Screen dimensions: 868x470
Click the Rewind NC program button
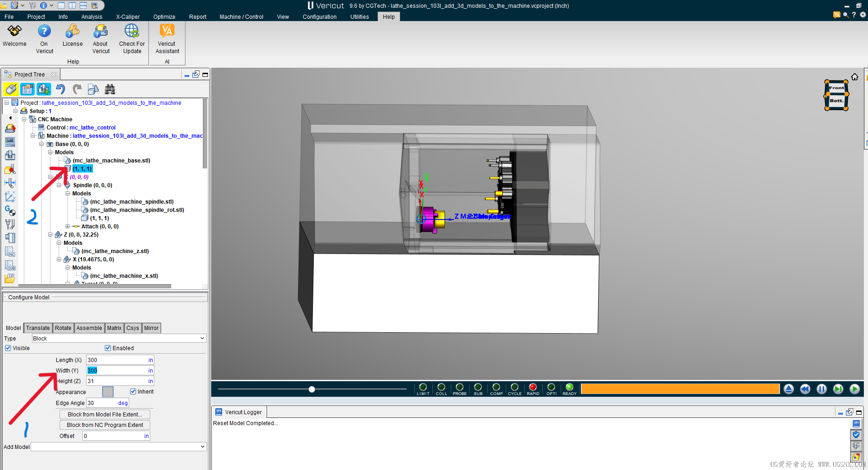click(x=805, y=389)
